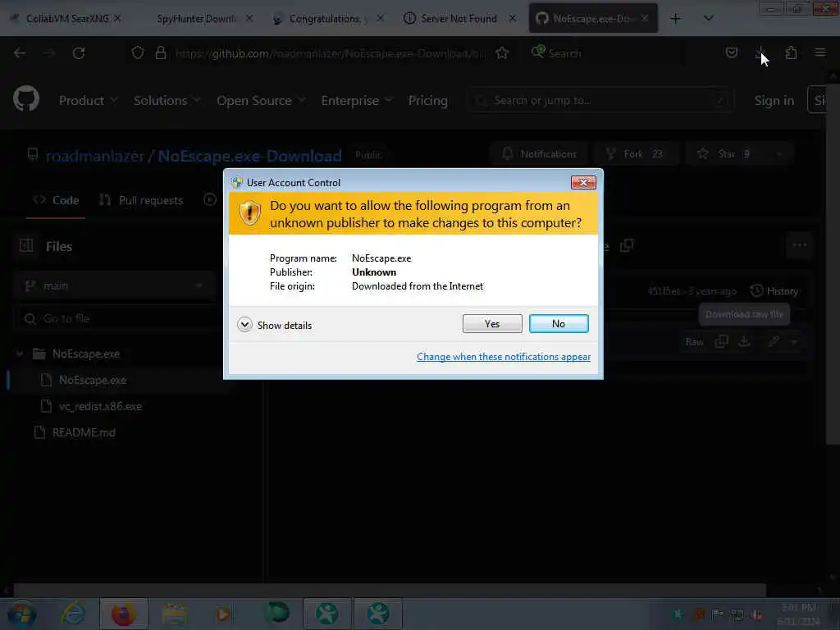This screenshot has height=630, width=840.
Task: Click the horizontal scrollbar of the page
Action: (x=390, y=590)
